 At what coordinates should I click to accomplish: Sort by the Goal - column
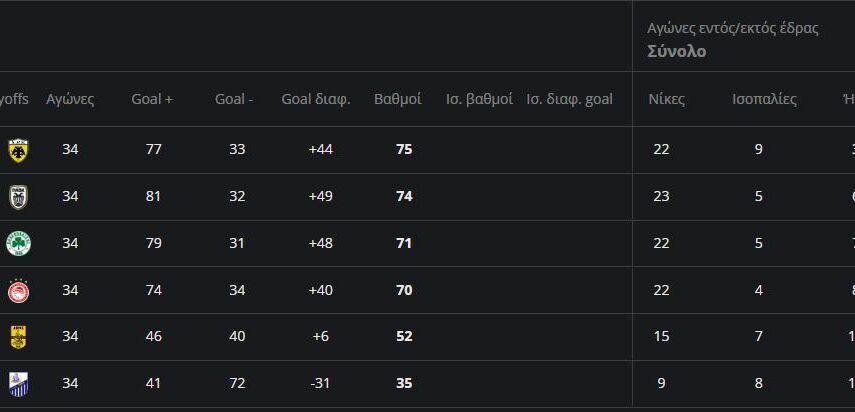click(234, 99)
